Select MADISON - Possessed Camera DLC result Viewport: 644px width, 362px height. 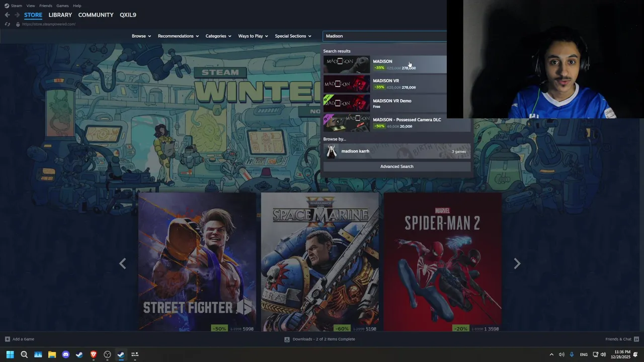point(397,123)
